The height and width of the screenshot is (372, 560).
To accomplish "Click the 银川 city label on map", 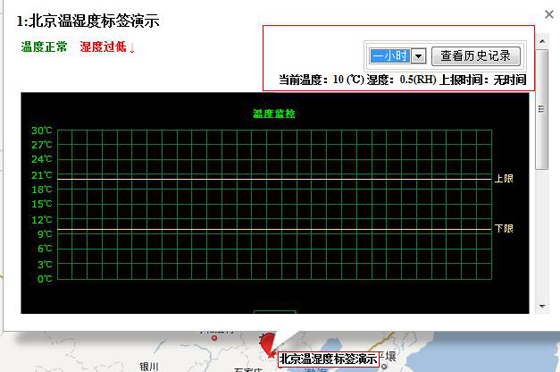I will 149,366.
